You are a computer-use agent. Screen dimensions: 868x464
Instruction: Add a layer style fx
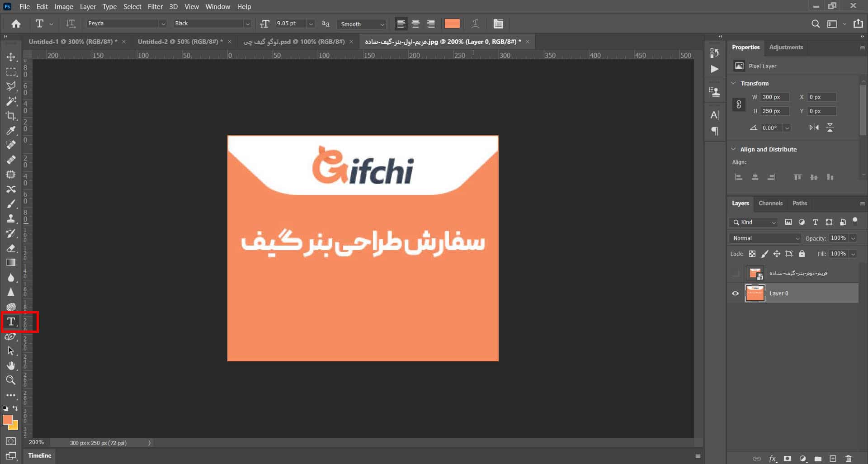point(773,459)
